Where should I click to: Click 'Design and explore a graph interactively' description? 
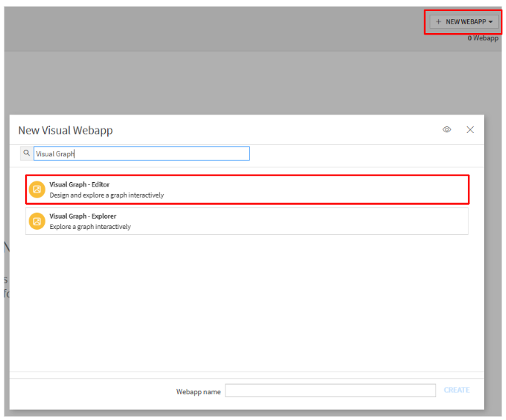pyautogui.click(x=106, y=195)
